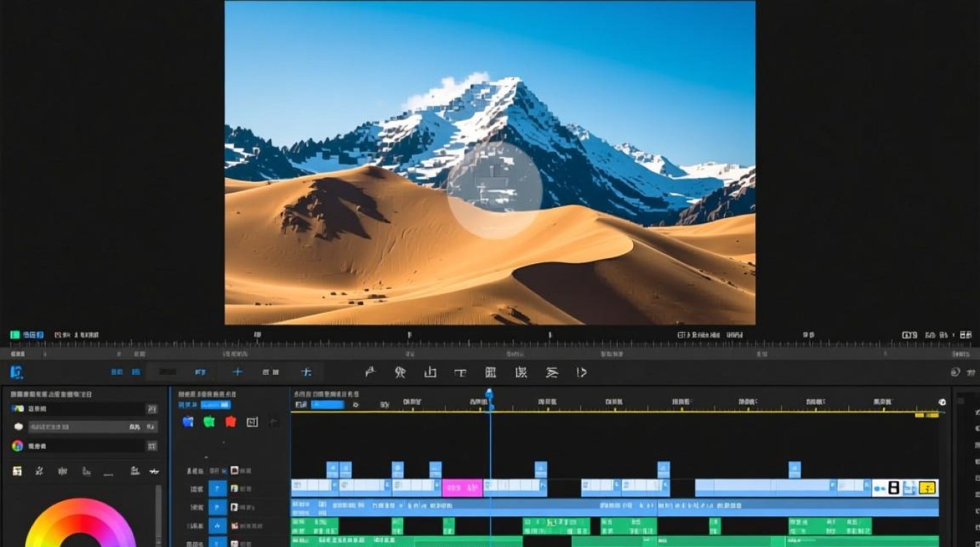
Task: Click the first tool icon in the center toolbar
Action: point(370,373)
